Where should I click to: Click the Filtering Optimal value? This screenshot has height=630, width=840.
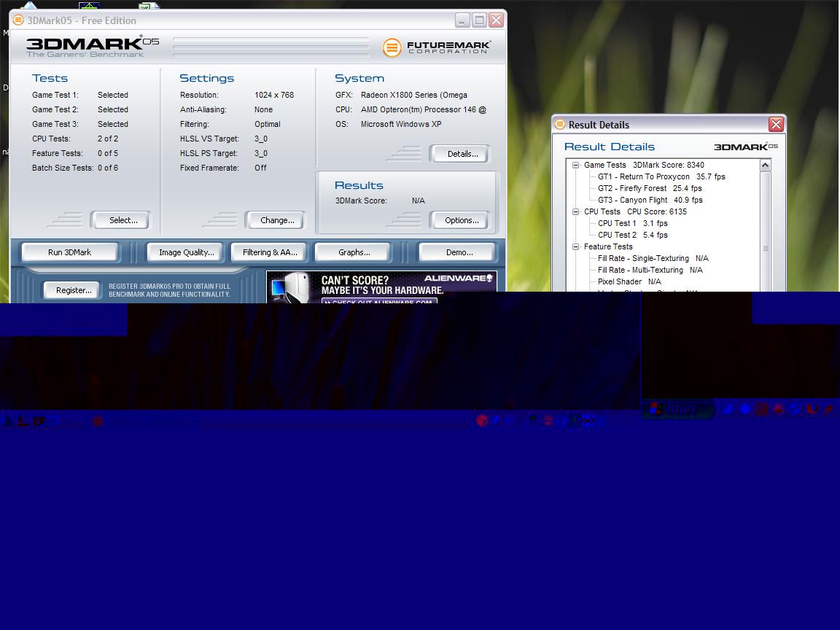point(268,124)
